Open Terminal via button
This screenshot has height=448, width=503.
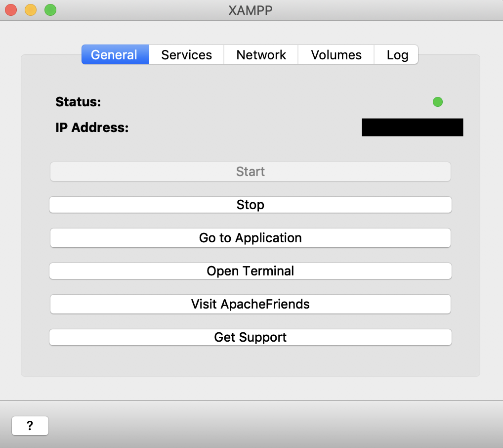[250, 270]
